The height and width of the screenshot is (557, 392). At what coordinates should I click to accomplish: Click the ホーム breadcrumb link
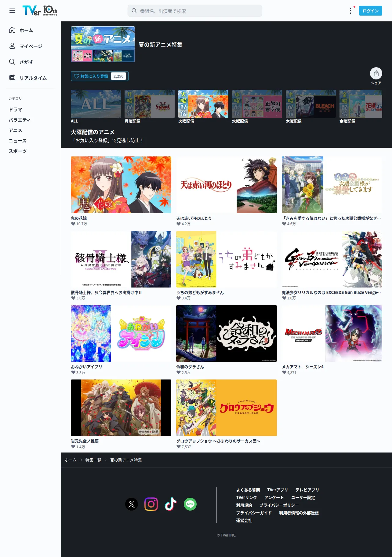(71, 460)
